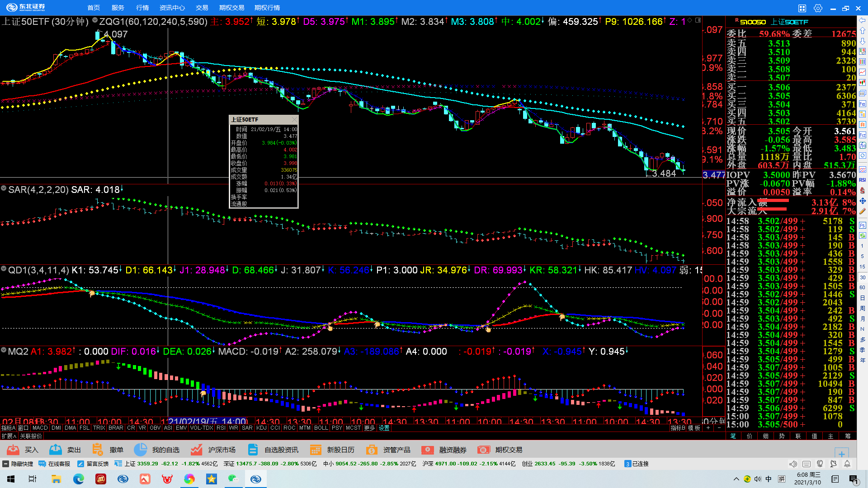Open the 期权交易 menu
This screenshot has width=868, height=488.
pyautogui.click(x=231, y=8)
